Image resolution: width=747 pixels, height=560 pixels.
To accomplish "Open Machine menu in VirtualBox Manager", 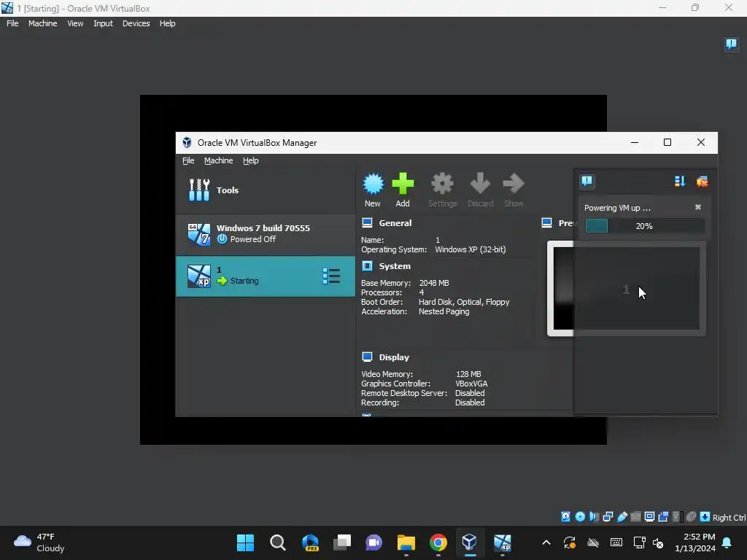I will click(x=218, y=160).
